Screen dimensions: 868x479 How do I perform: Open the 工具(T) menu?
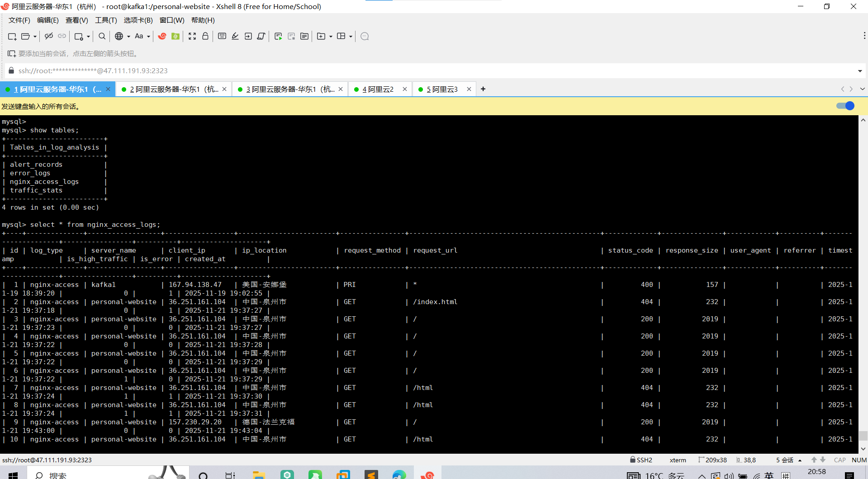106,20
